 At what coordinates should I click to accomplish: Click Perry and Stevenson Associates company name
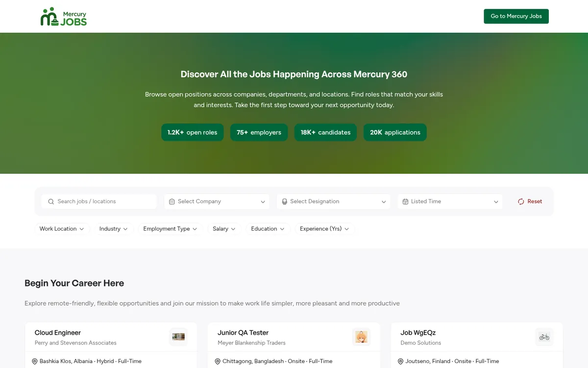[75, 343]
